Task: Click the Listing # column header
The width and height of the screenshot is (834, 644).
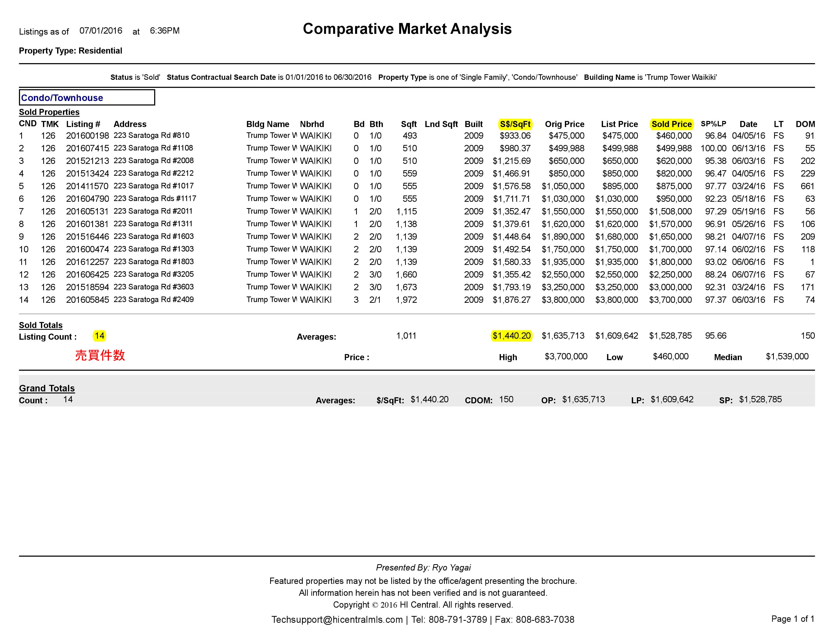Action: pos(83,124)
